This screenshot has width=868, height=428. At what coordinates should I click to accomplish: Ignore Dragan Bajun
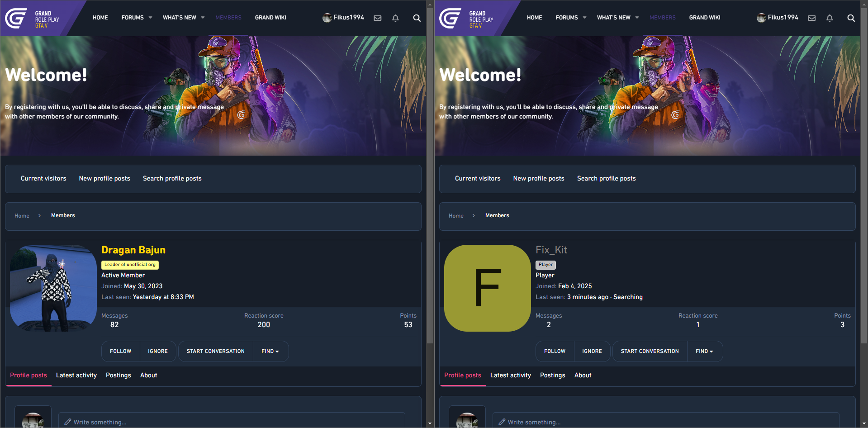(158, 351)
